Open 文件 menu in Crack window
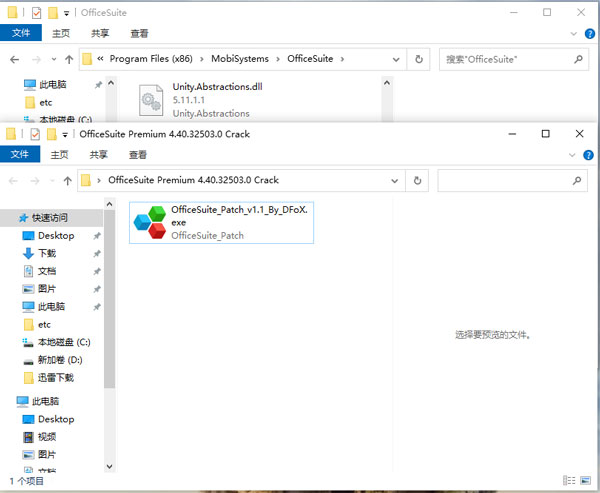600x493 pixels. [20, 154]
